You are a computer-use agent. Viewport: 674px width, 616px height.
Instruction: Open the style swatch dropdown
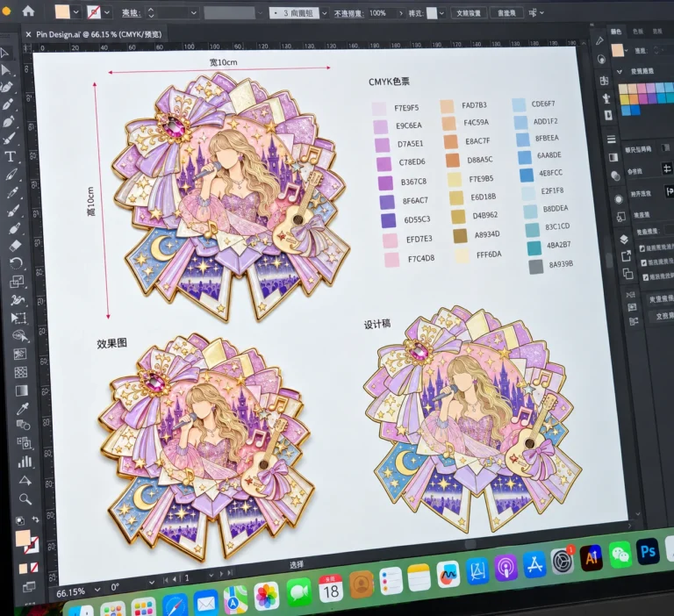click(441, 13)
